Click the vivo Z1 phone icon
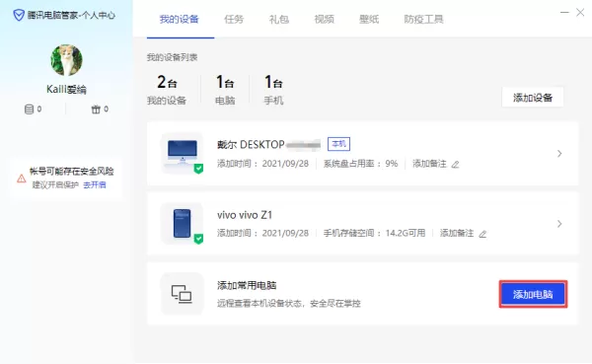This screenshot has height=364, width=592. (x=183, y=223)
